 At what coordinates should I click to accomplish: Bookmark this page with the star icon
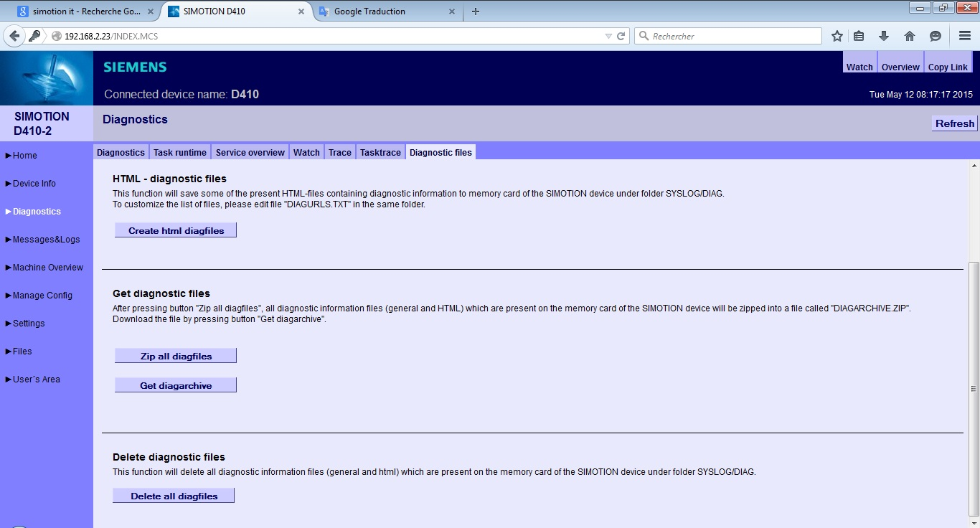coord(837,36)
